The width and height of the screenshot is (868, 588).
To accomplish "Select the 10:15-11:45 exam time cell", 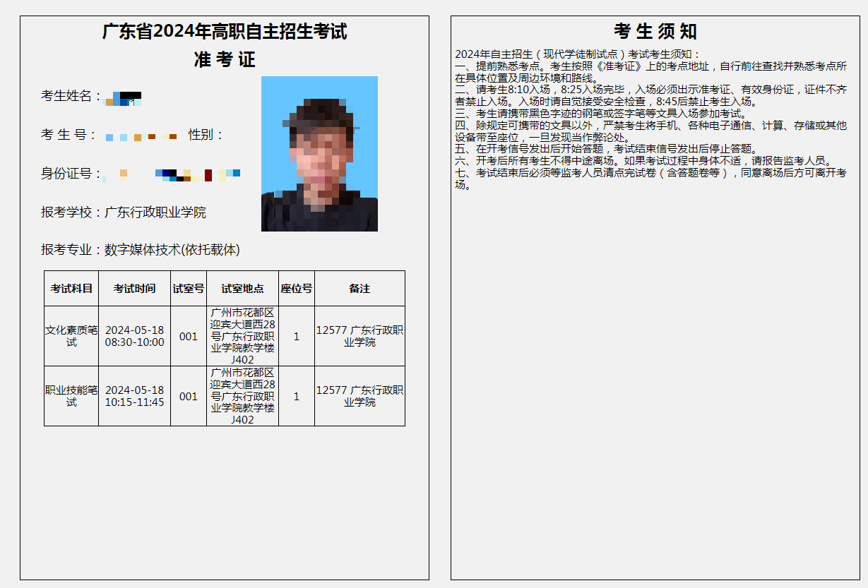I will point(134,397).
